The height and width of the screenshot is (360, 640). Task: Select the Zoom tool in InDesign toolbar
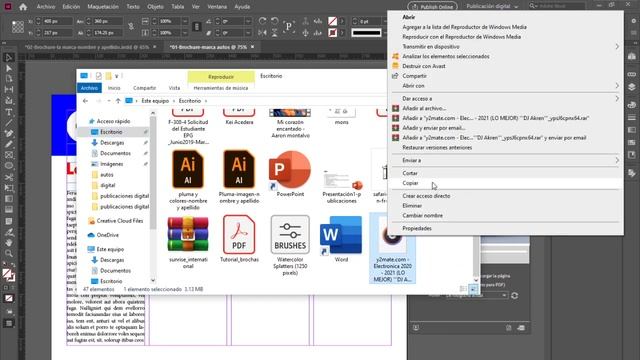click(x=9, y=253)
